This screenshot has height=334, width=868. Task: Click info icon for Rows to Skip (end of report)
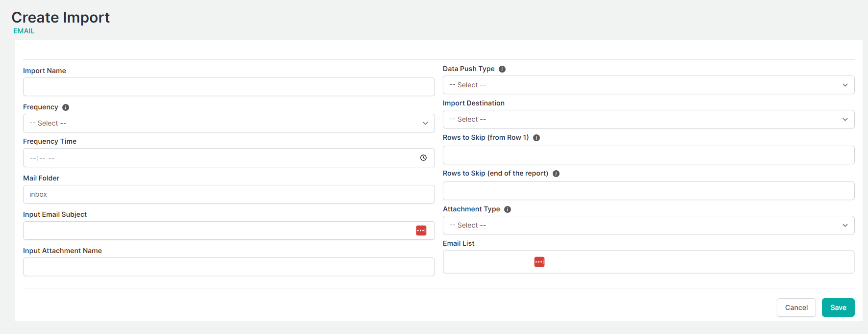click(x=556, y=174)
